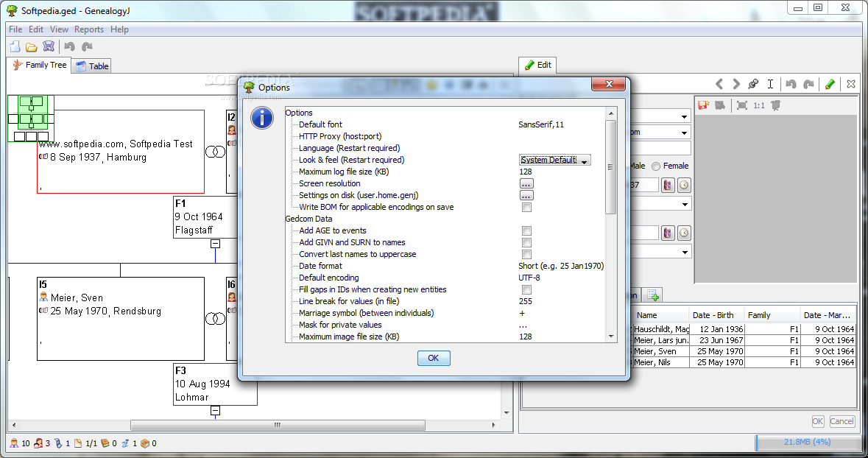Screen dimensions: 868x458
Task: Open the View menu
Action: 59,29
